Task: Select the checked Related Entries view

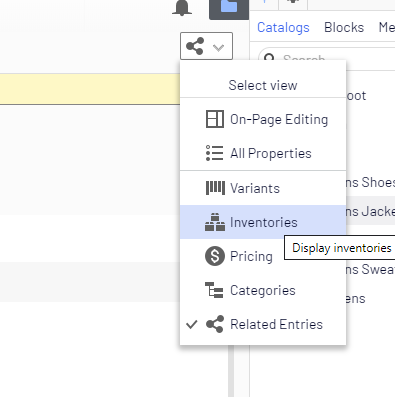Action: [263, 324]
